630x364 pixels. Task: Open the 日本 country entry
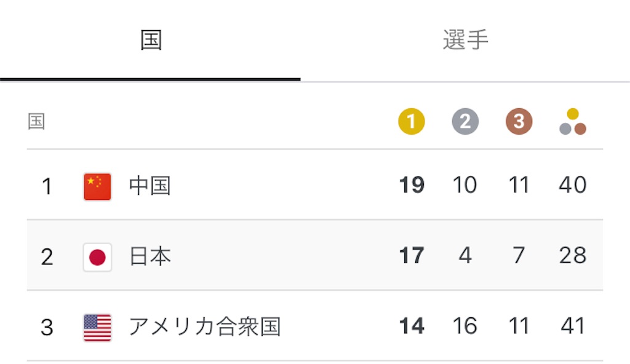click(150, 256)
